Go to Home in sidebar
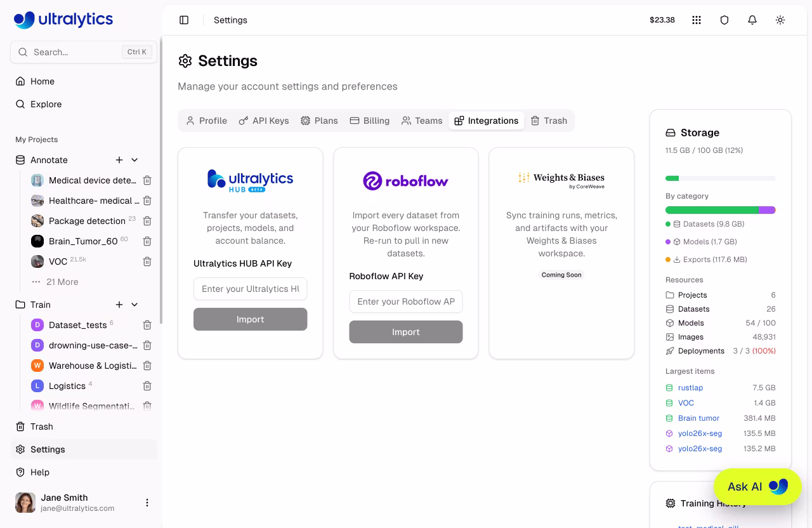The width and height of the screenshot is (812, 528). pyautogui.click(x=84, y=81)
